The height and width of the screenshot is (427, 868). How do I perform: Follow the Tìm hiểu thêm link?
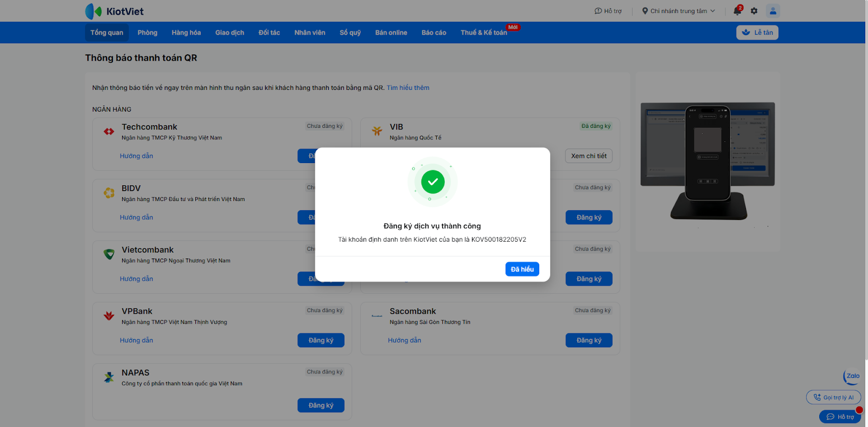(x=408, y=88)
